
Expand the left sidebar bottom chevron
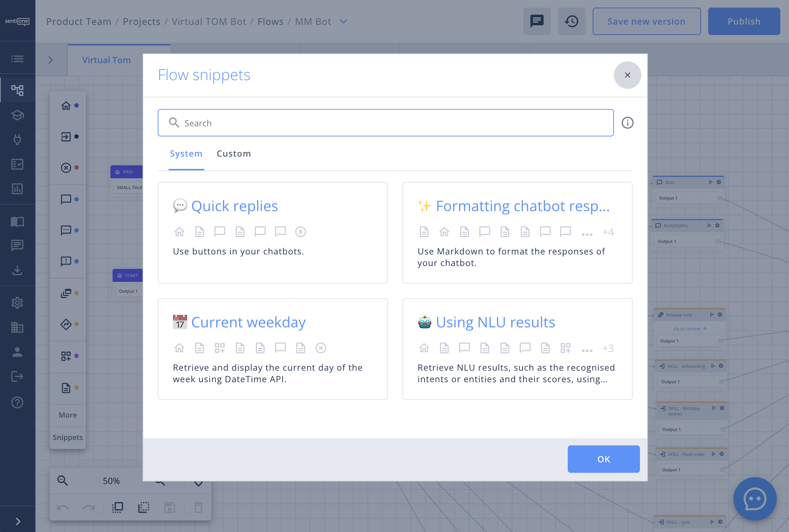point(17,521)
